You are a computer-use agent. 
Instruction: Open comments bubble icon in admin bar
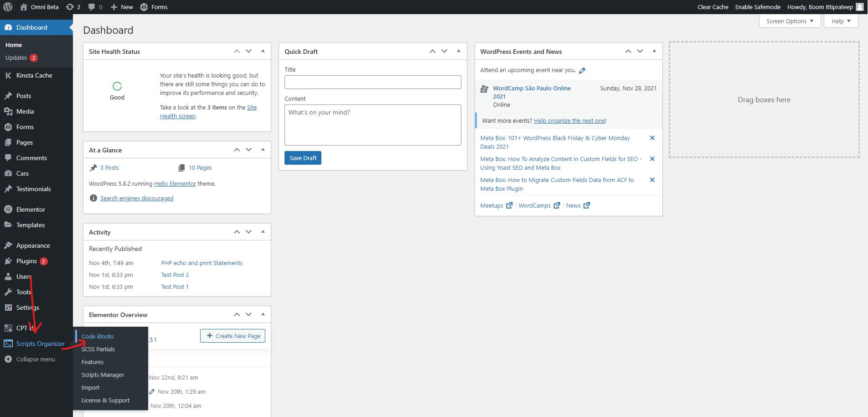(x=92, y=7)
